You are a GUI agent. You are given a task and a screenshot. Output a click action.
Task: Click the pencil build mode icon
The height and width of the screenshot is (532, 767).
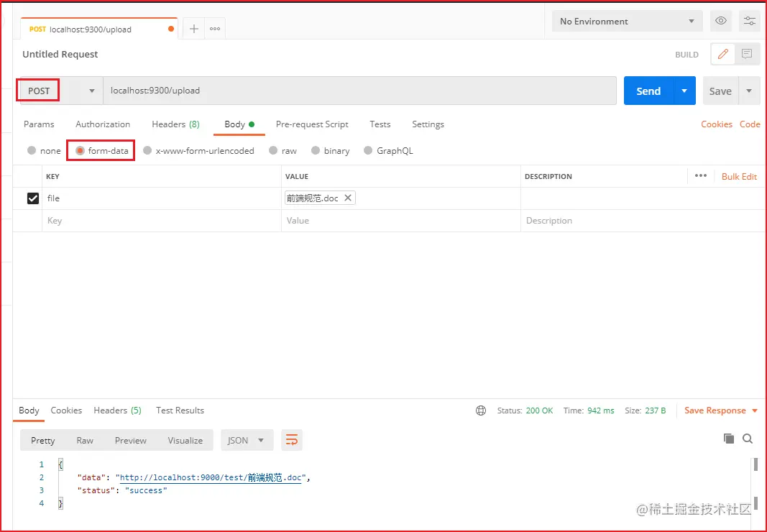[x=723, y=55]
